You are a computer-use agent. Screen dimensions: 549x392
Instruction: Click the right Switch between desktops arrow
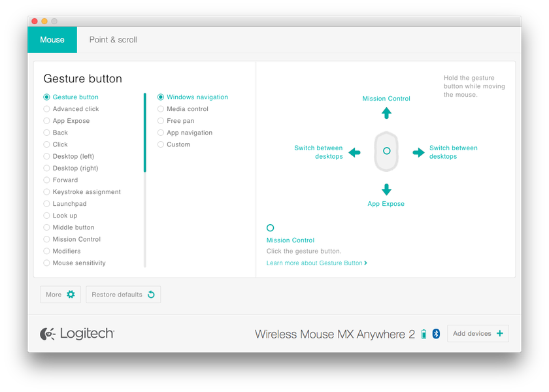pos(418,152)
